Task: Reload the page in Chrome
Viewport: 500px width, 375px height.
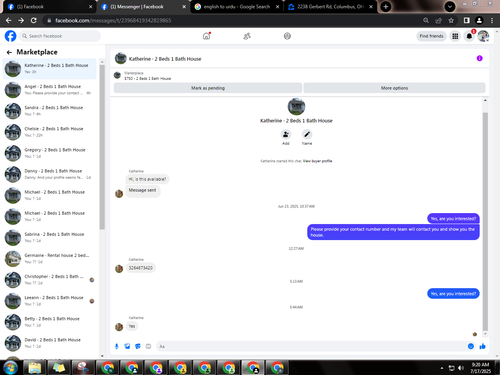Action: point(34,21)
